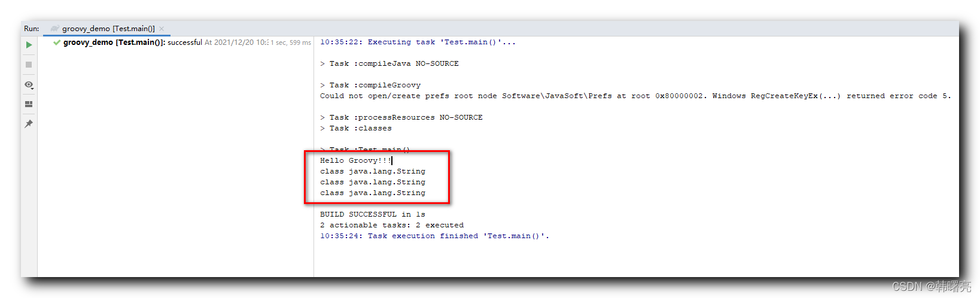This screenshot has height=298, width=980.
Task: Click the Gradle elephant icon on the tab
Action: point(55,28)
